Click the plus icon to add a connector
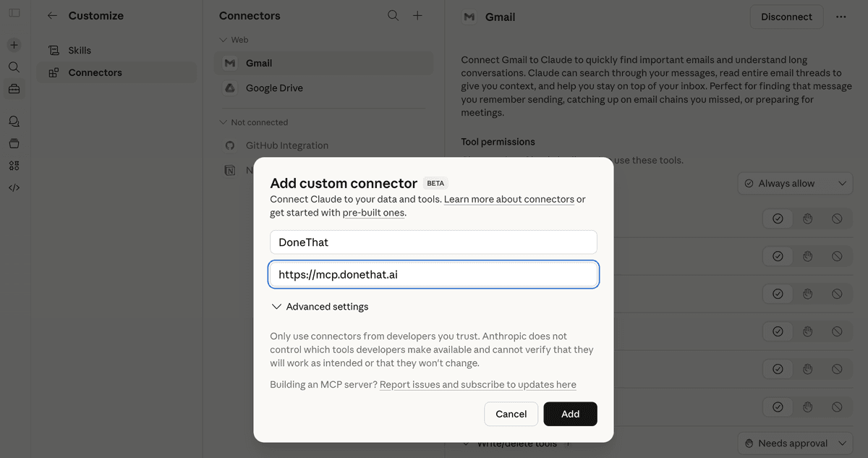This screenshot has width=868, height=458. 417,15
